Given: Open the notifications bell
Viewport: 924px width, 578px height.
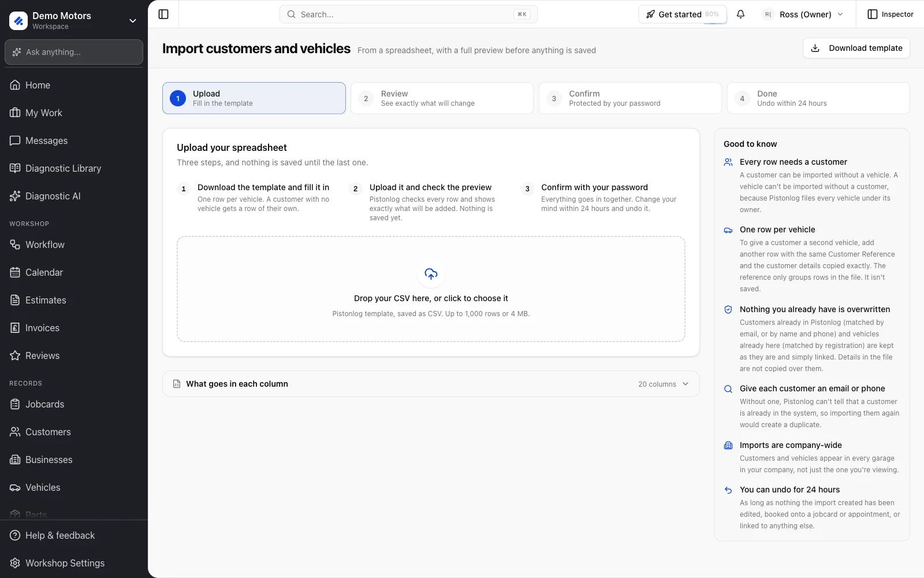Looking at the screenshot, I should tap(740, 14).
